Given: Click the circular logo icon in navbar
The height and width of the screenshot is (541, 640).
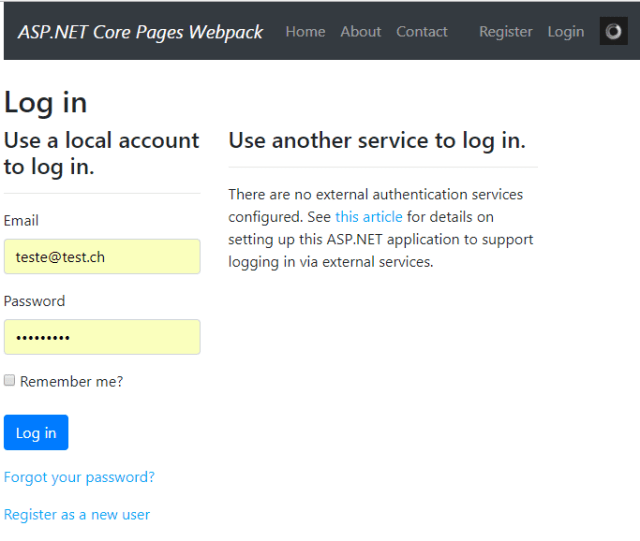Looking at the screenshot, I should (x=613, y=31).
